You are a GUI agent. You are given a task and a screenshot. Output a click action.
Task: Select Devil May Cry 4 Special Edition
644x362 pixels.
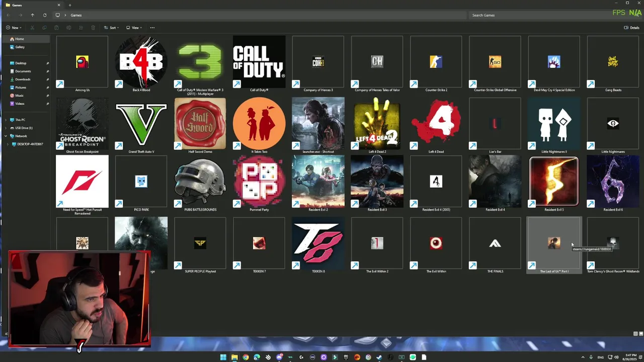pos(554,64)
